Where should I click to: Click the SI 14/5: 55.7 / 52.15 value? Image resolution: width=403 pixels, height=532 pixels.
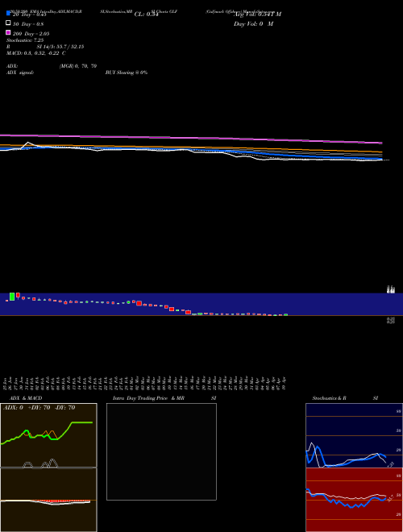pos(60,47)
